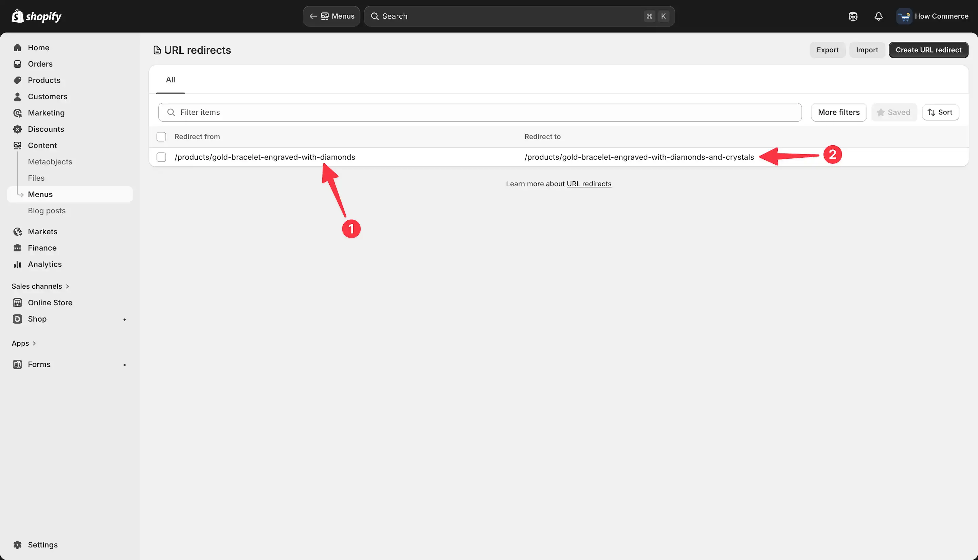
Task: Go to Orders in the sidebar
Action: pos(40,64)
